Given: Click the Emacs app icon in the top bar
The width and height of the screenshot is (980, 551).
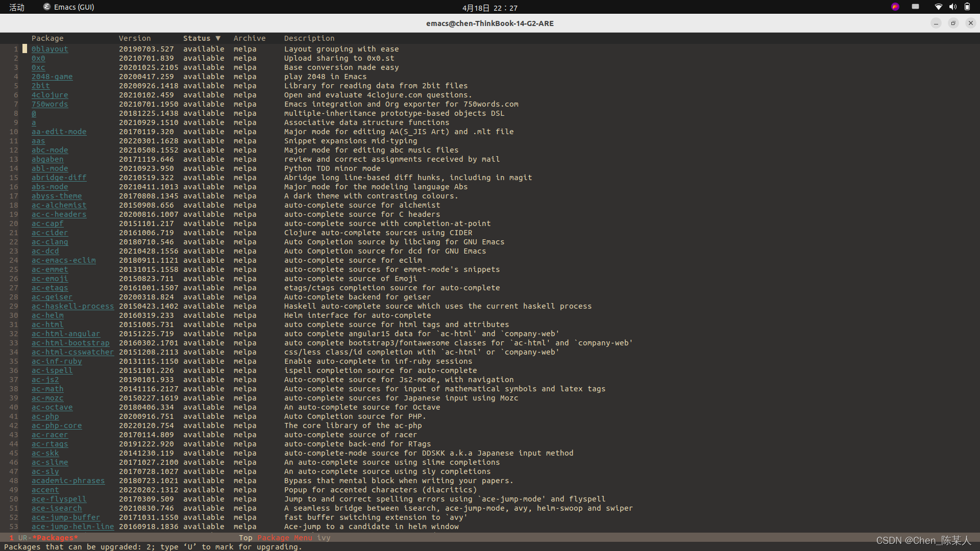Looking at the screenshot, I should 47,7.
